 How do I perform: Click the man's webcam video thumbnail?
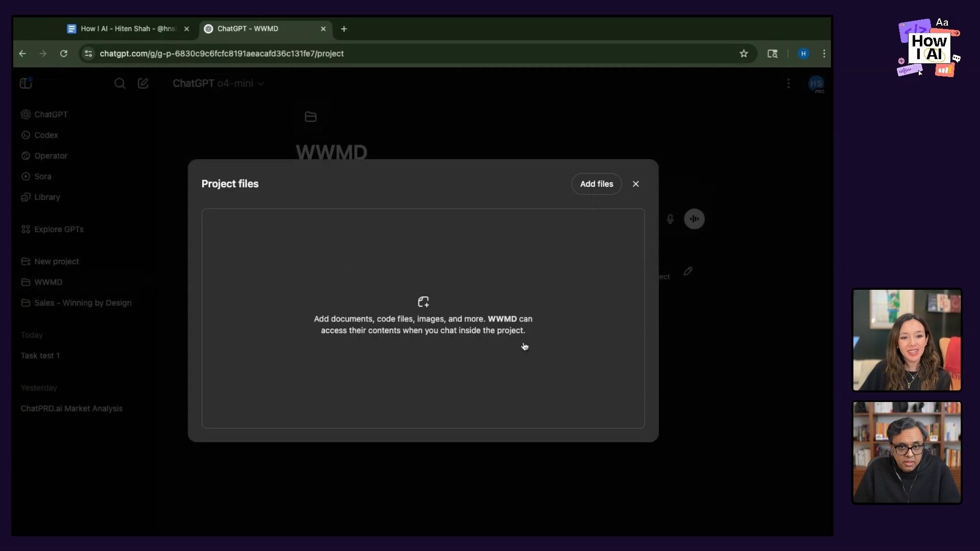coord(907,453)
